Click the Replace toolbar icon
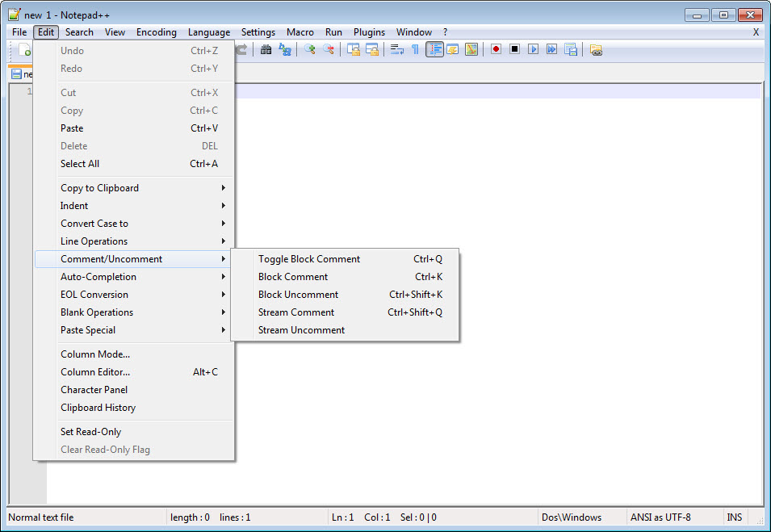The width and height of the screenshot is (771, 532). [x=285, y=50]
